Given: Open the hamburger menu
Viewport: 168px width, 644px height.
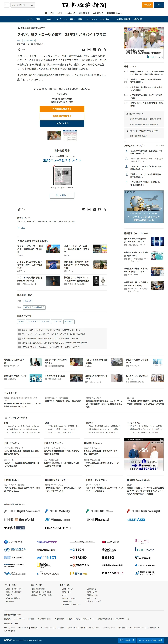Looking at the screenshot, I should tap(7, 5).
